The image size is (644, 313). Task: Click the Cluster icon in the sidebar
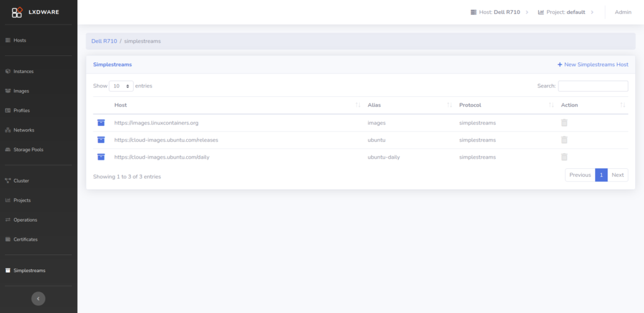click(8, 181)
